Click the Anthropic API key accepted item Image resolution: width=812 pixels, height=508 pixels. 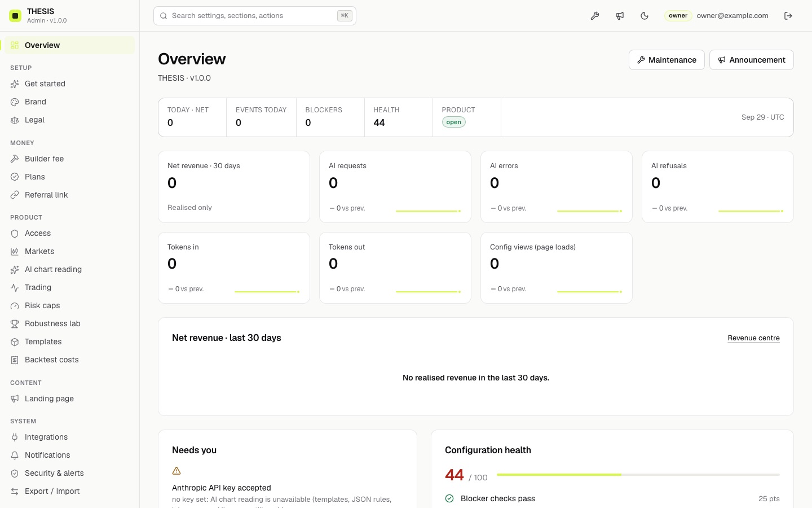(x=222, y=488)
